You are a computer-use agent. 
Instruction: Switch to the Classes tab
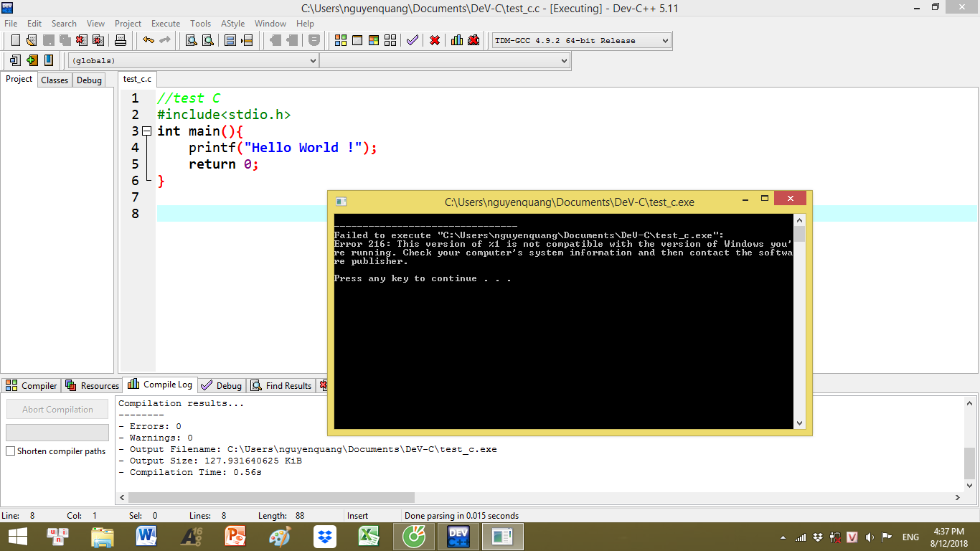(55, 80)
